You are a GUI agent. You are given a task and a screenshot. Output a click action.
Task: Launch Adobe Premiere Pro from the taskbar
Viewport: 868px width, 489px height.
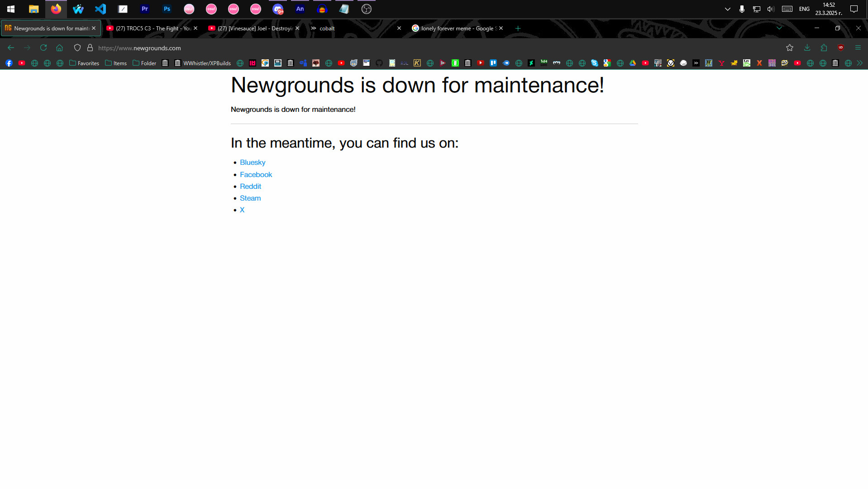[x=145, y=9]
